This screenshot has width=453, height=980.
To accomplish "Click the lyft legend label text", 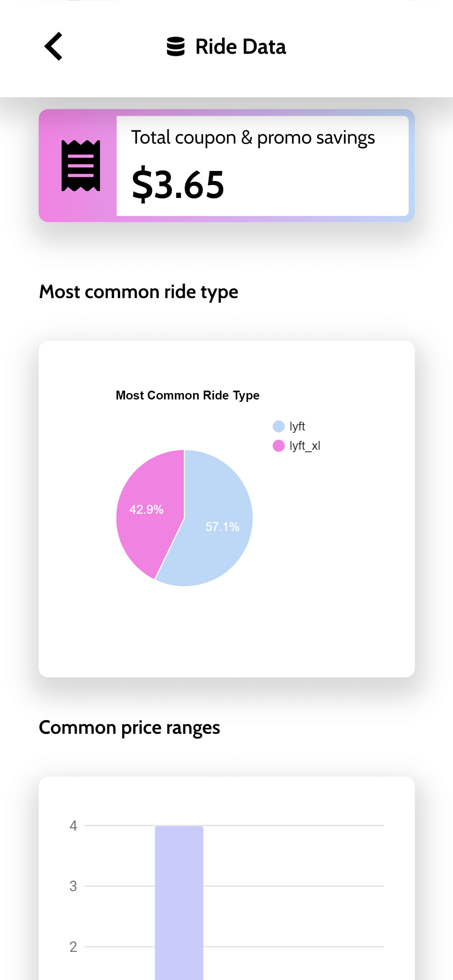I will (297, 426).
